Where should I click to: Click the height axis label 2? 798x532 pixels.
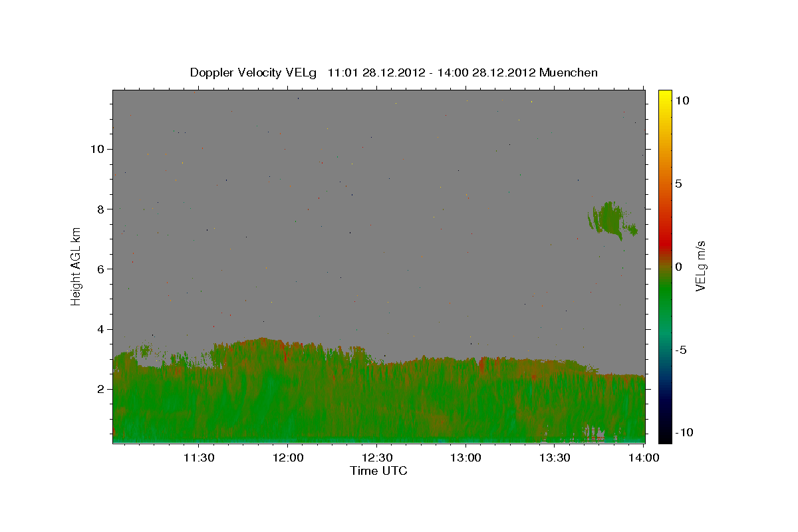(101, 389)
